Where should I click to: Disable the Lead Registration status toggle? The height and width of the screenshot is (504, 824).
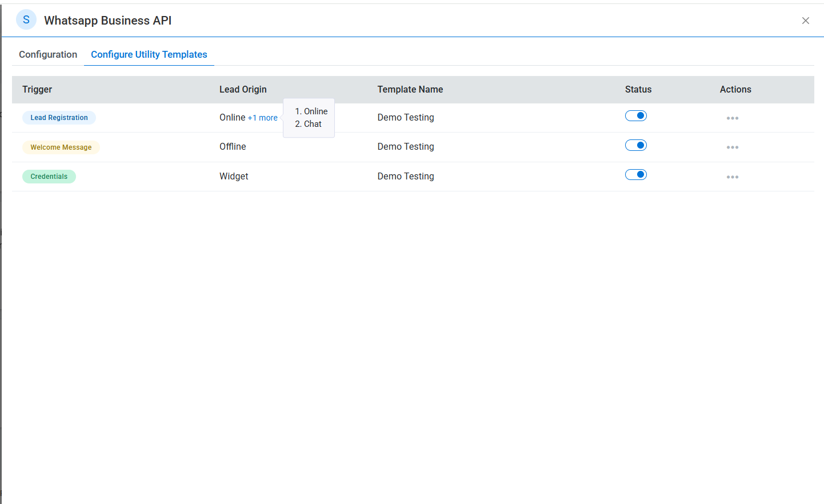point(635,116)
